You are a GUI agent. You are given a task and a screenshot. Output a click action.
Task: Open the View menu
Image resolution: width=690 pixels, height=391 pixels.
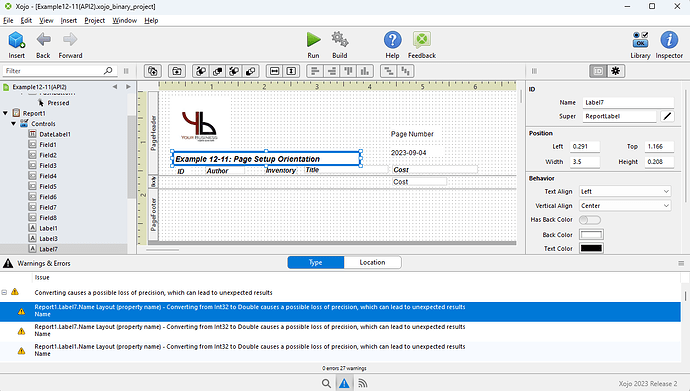[x=46, y=20]
